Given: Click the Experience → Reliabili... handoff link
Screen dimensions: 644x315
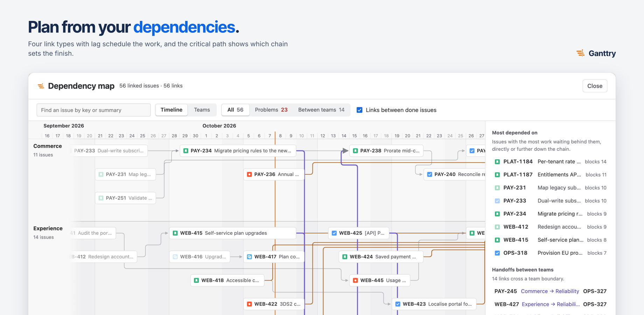Looking at the screenshot, I should tap(551, 304).
